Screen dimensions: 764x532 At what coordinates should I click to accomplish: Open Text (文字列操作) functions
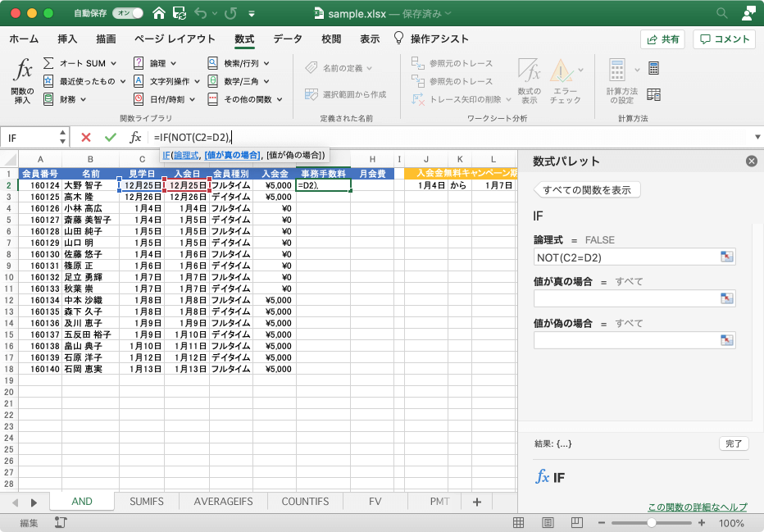coord(166,81)
